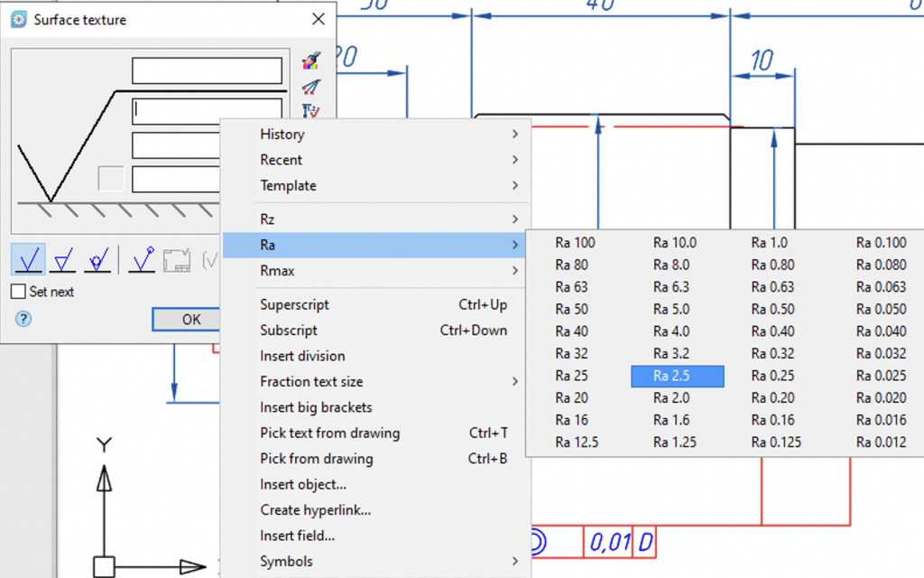Pick the Ra 2.5 roughness value
This screenshot has width=924, height=578.
677,376
